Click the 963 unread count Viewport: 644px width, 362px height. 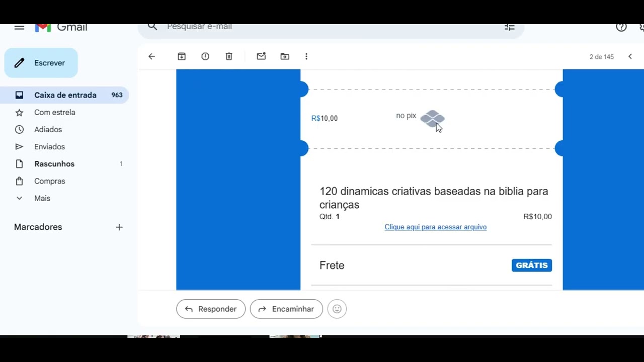click(117, 95)
